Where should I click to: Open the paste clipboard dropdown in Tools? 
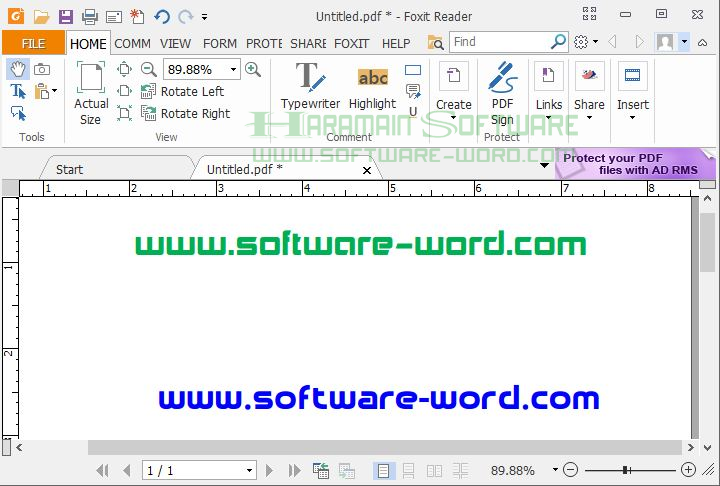[55, 91]
